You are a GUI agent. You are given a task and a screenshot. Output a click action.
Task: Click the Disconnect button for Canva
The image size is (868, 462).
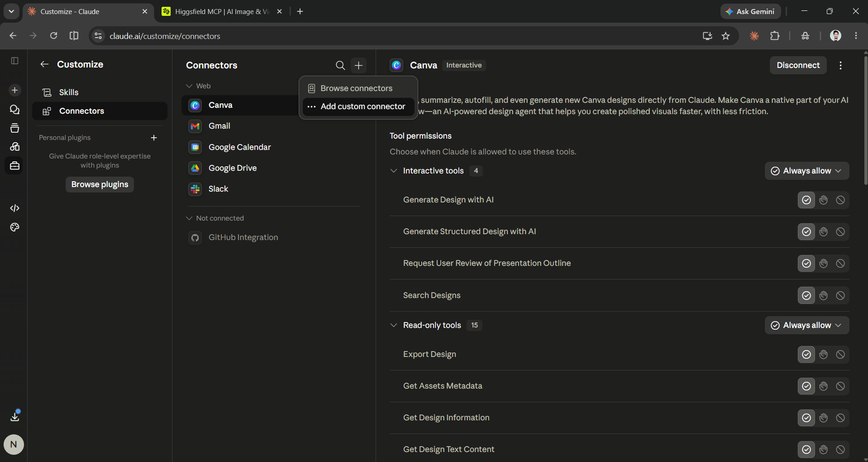pos(798,65)
